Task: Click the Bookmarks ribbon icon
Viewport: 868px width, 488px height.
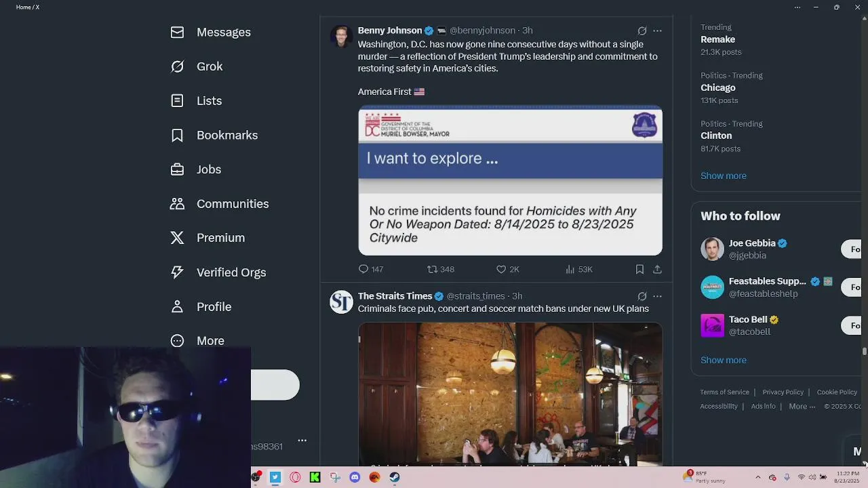Action: click(177, 135)
